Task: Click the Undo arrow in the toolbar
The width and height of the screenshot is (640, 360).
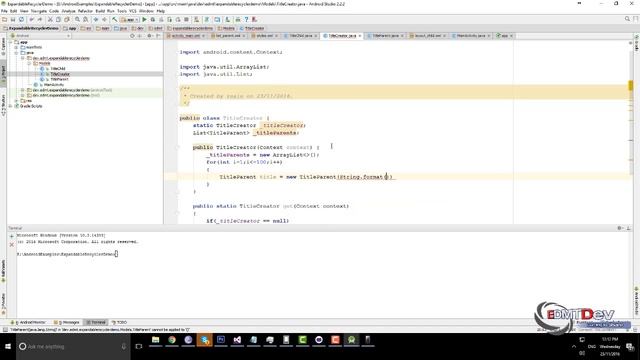Action: coord(31,20)
